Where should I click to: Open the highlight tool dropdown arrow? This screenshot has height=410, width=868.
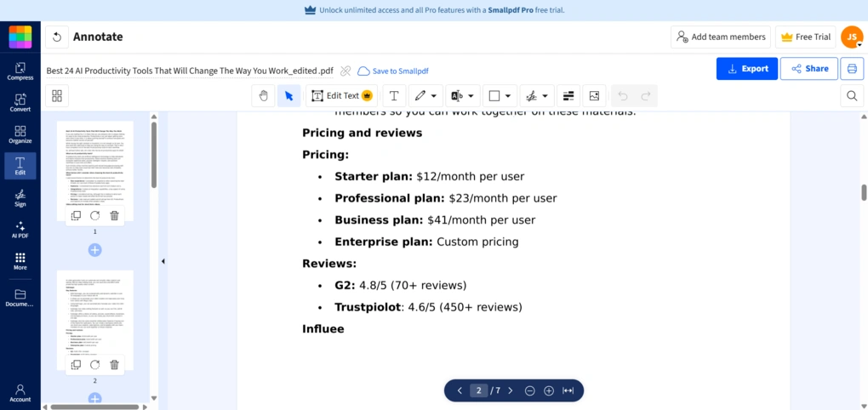[x=471, y=96]
